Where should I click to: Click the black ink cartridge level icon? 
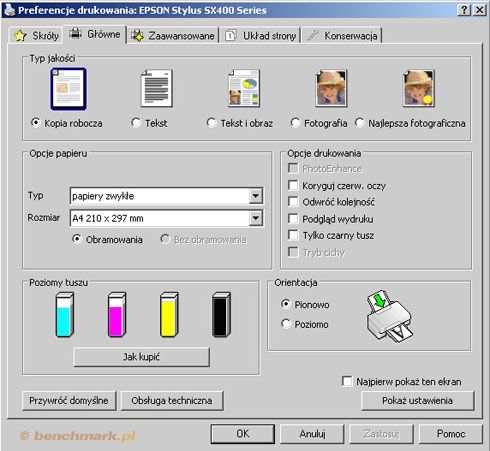click(x=221, y=315)
